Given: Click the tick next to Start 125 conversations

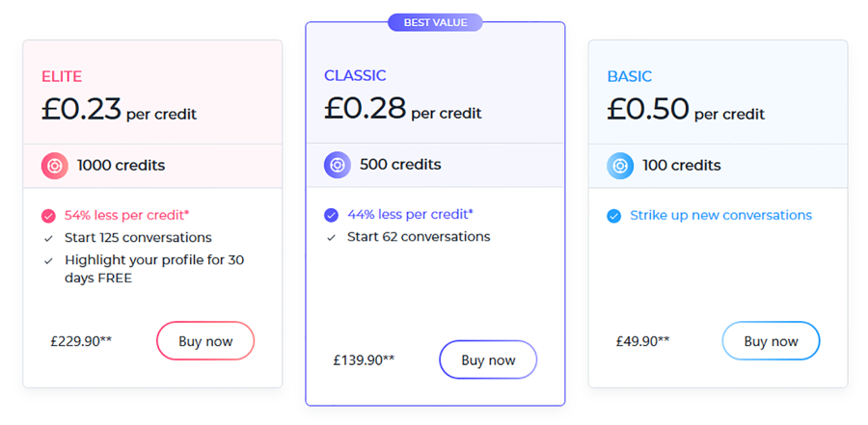Looking at the screenshot, I should 48,238.
